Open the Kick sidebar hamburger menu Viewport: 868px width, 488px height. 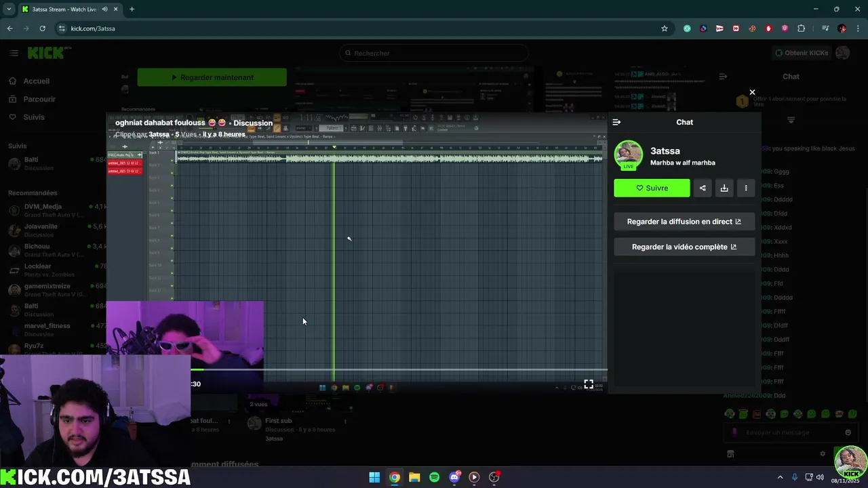pyautogui.click(x=14, y=53)
